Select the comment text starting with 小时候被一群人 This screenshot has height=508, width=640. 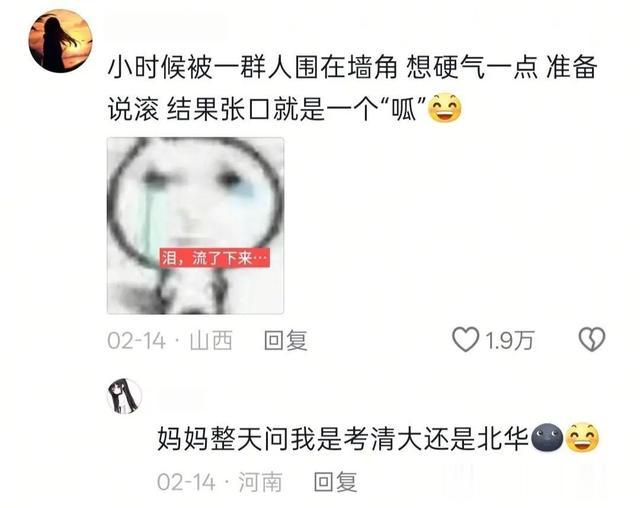[353, 88]
